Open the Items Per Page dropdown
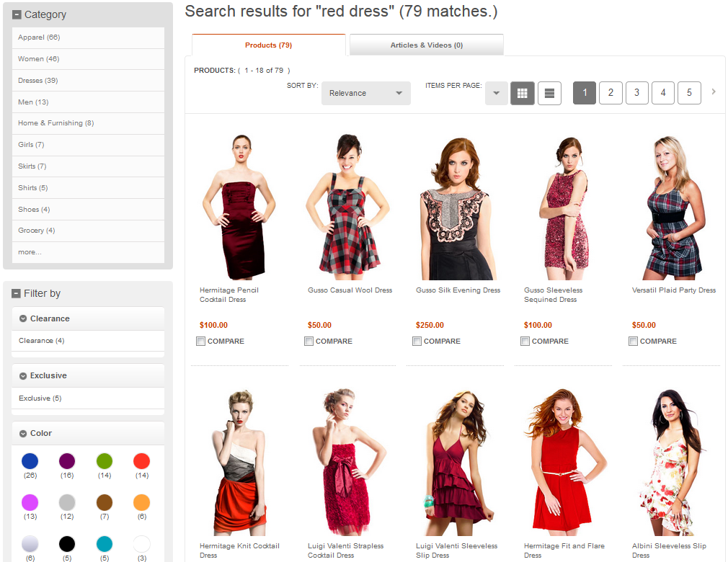 (497, 93)
